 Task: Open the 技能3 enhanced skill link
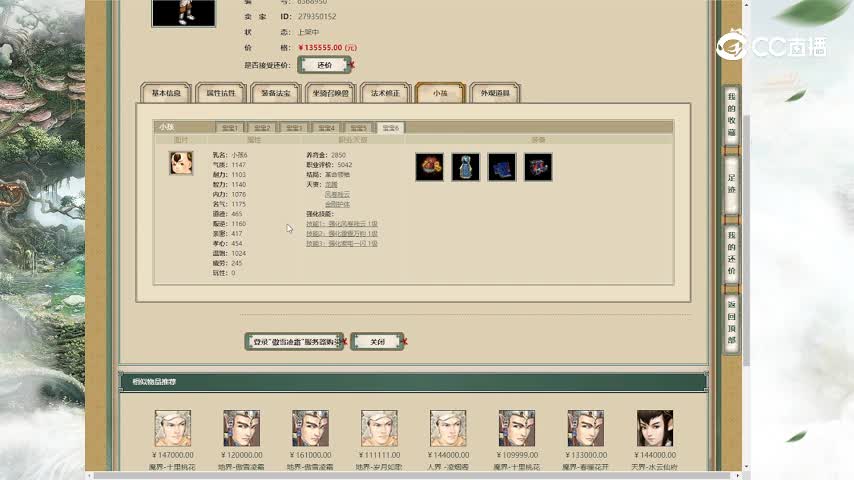[x=341, y=244]
